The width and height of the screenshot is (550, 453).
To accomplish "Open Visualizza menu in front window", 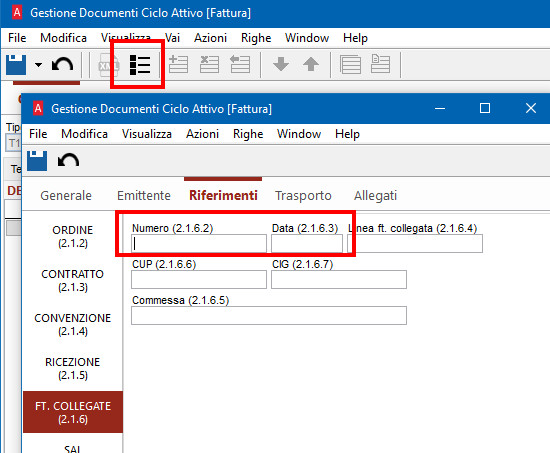I will [x=147, y=134].
